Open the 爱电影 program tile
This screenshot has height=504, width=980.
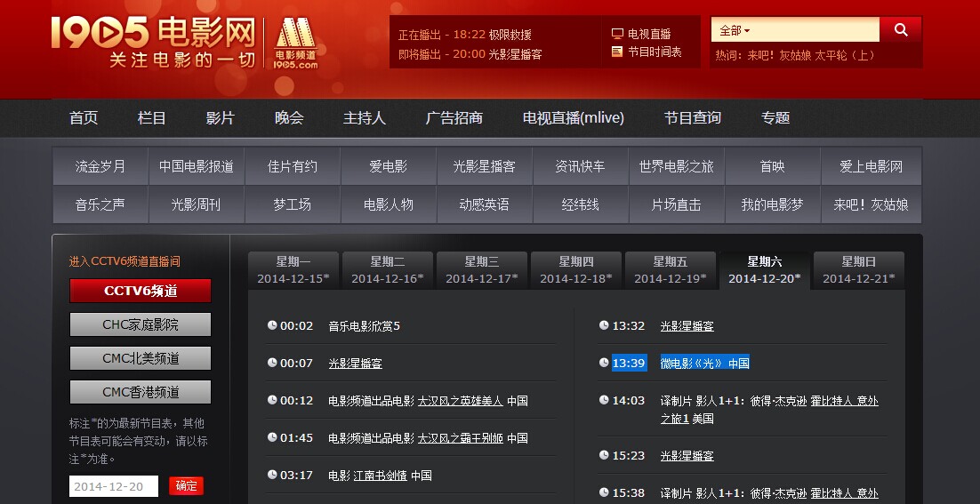click(388, 166)
